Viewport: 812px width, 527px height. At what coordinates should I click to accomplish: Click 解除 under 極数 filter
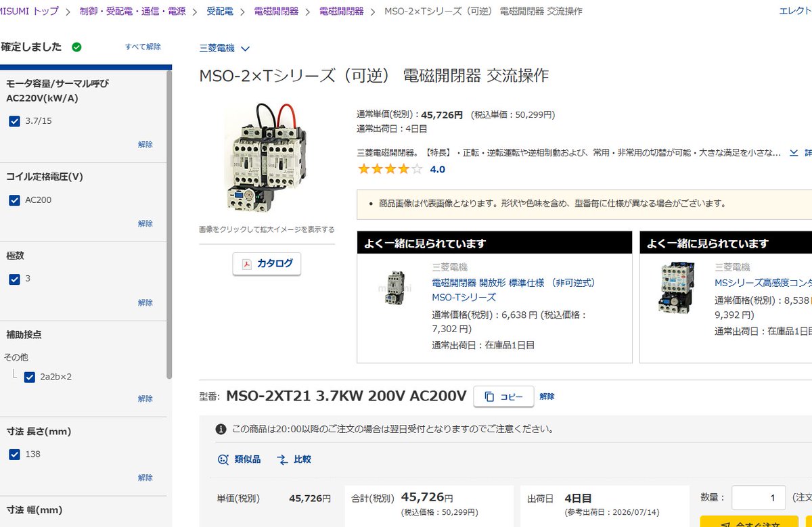145,303
